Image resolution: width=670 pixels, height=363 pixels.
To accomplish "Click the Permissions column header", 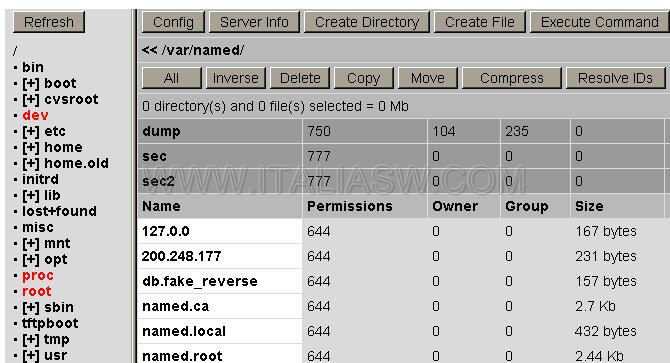I will [350, 206].
